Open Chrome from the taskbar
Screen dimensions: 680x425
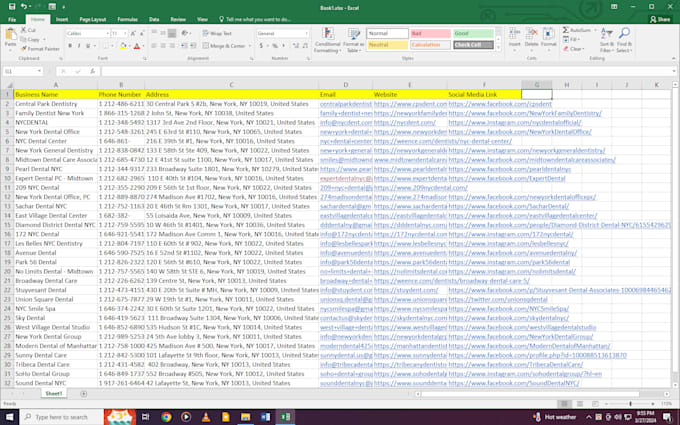[166, 417]
